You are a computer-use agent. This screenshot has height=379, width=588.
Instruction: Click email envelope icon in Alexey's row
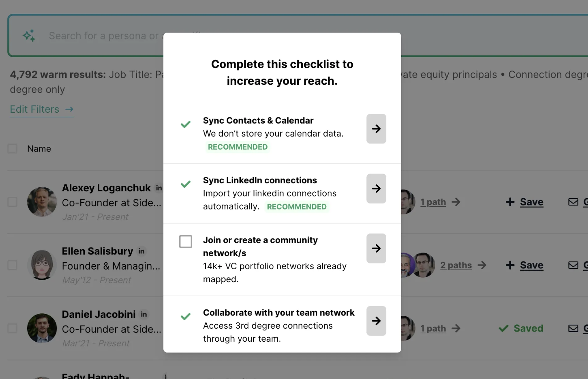[573, 202]
